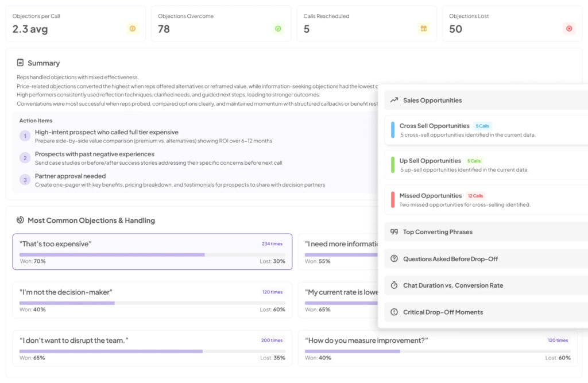Expand Questions Asked Before Drop-Off section
The height and width of the screenshot is (383, 588).
(x=486, y=259)
